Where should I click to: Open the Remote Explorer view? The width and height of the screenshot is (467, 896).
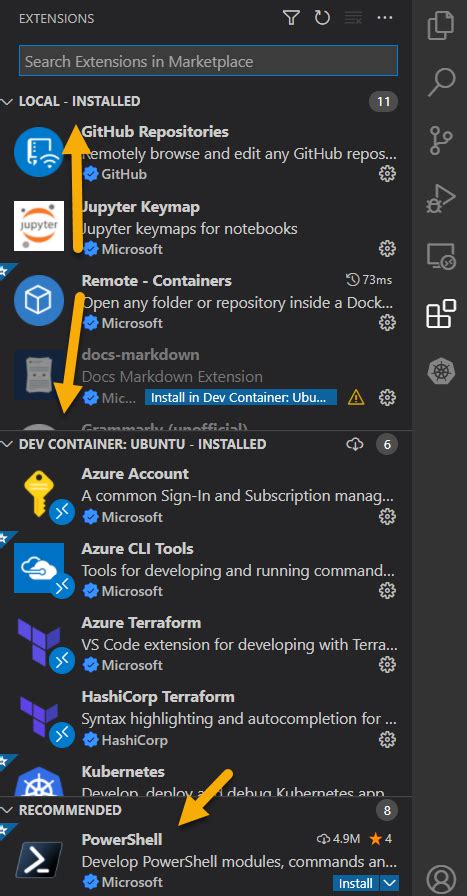(x=441, y=256)
